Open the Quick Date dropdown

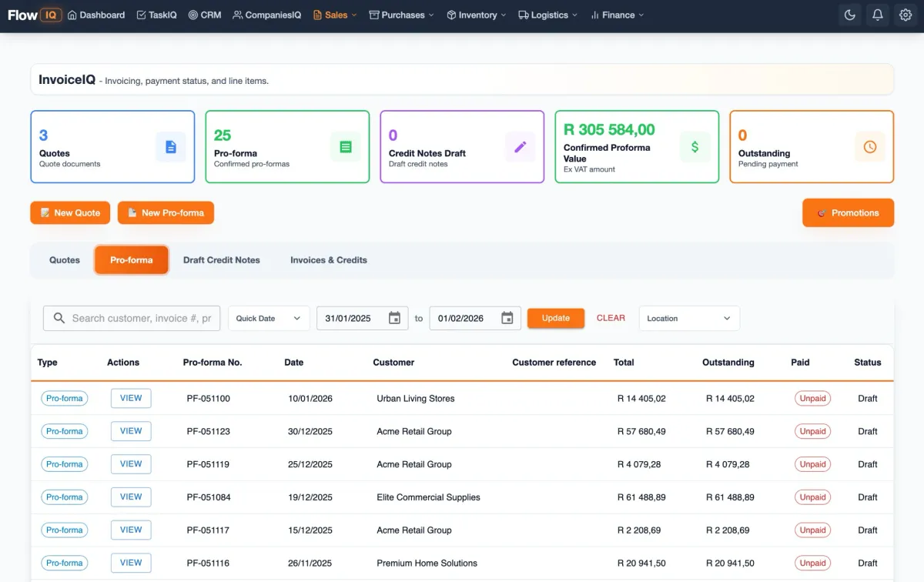tap(269, 318)
